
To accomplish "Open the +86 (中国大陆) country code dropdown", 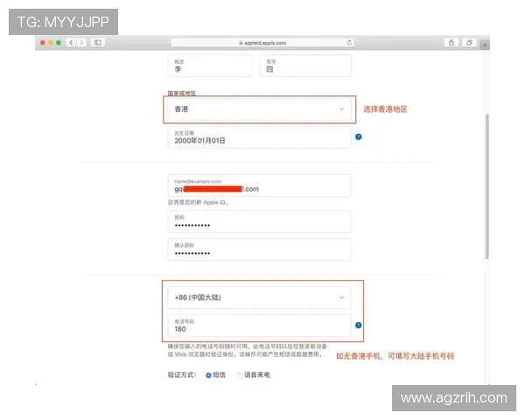I will [x=260, y=297].
